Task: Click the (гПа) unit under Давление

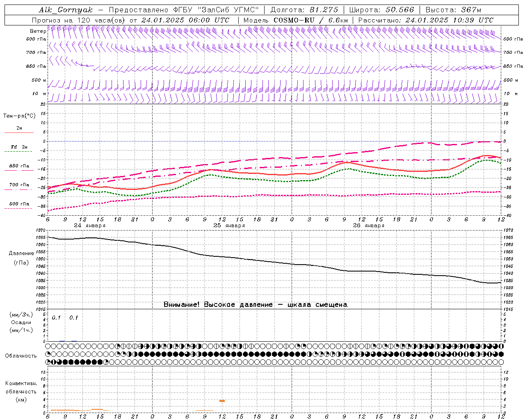Action: pyautogui.click(x=21, y=262)
